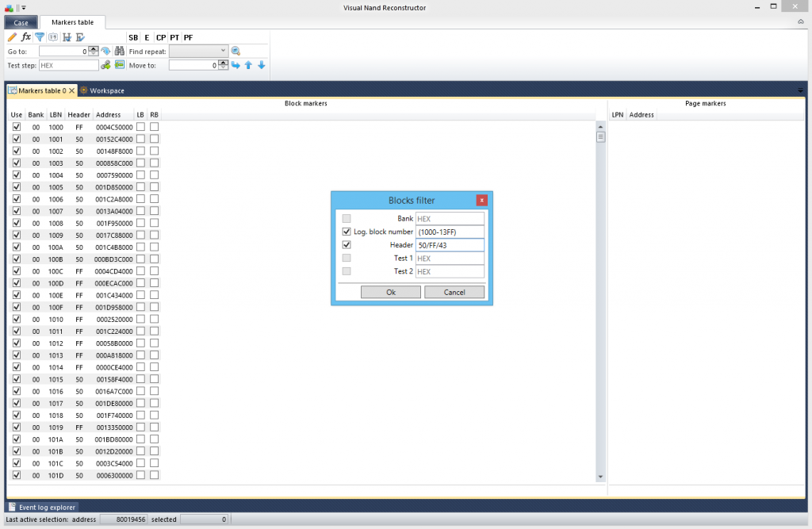This screenshot has height=529, width=812.
Task: Click the Block markers scrollbar down arrow
Action: click(601, 477)
